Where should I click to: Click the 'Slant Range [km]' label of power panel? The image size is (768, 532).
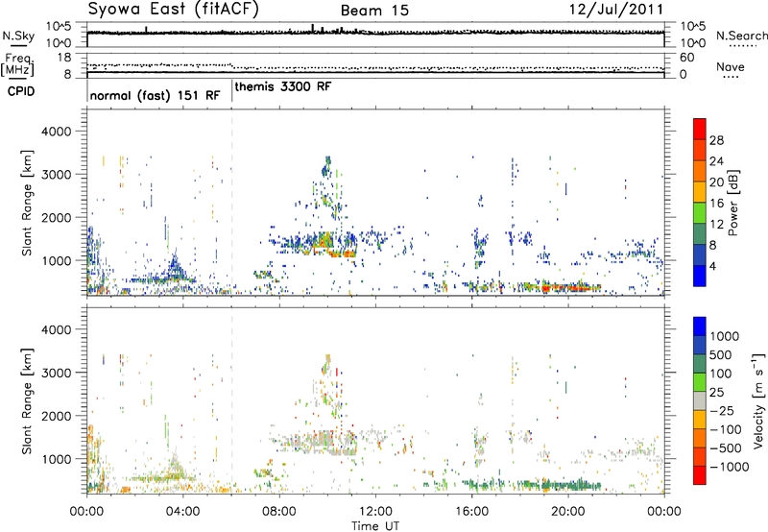[27, 203]
